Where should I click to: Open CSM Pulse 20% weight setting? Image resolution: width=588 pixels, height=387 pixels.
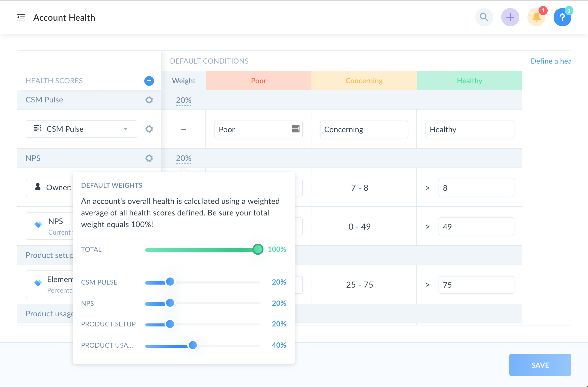183,100
